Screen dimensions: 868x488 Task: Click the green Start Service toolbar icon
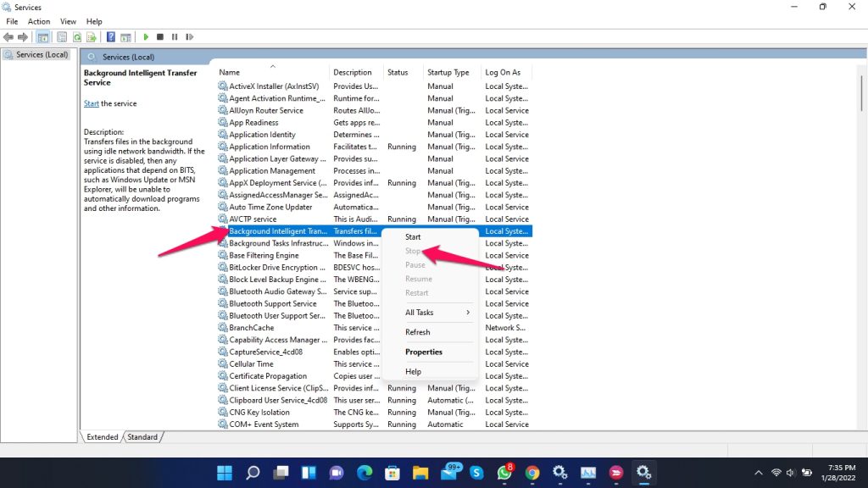[x=147, y=37]
